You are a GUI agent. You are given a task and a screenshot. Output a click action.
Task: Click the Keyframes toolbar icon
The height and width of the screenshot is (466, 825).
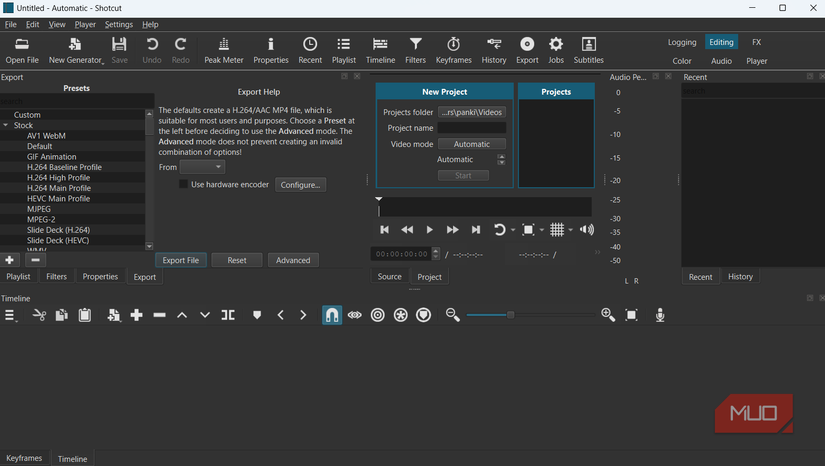453,50
